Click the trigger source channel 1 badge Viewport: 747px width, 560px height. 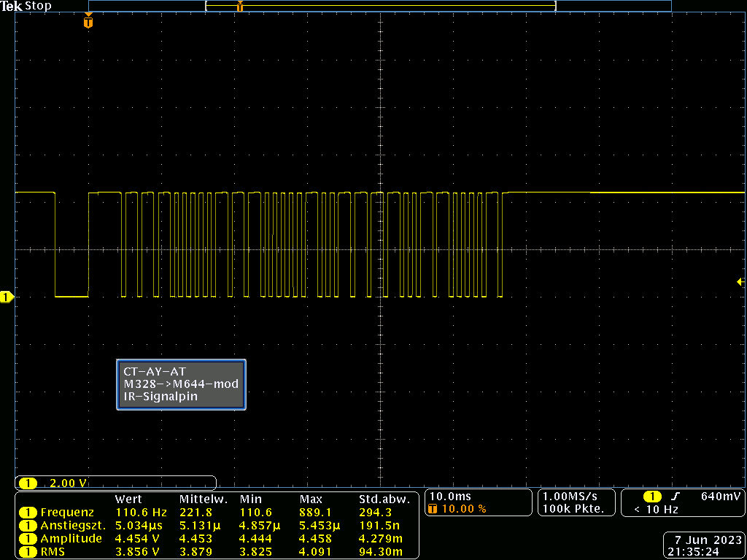point(652,496)
